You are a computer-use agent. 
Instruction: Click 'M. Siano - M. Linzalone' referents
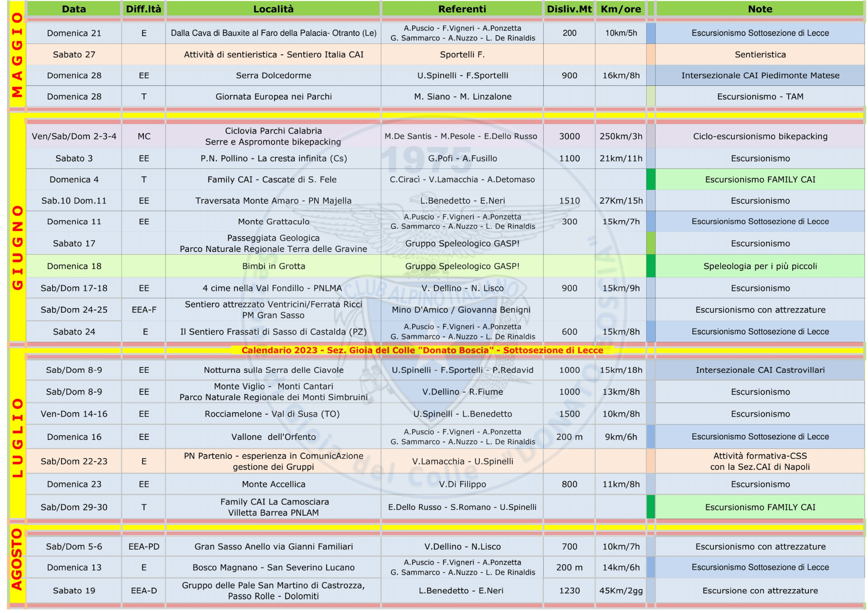point(462,97)
